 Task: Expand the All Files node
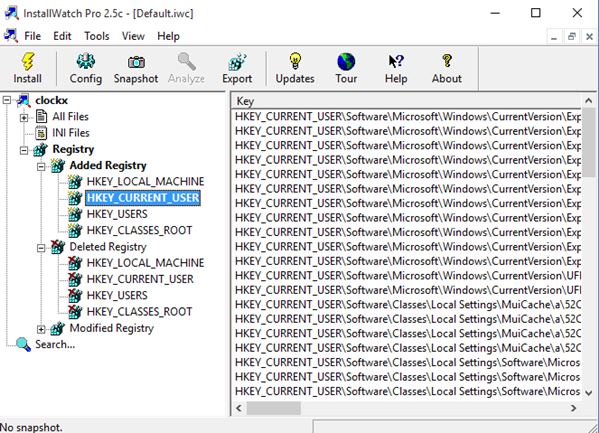[x=24, y=117]
